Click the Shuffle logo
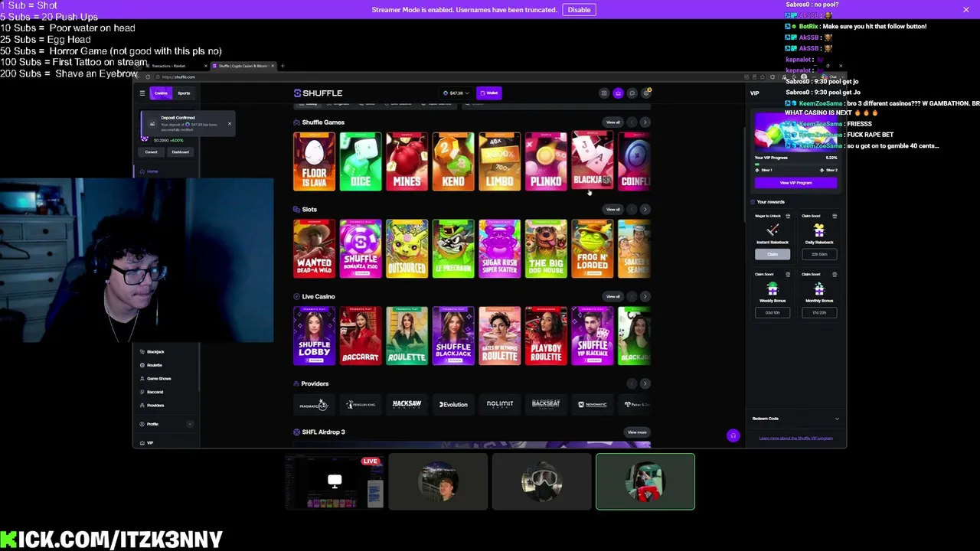Viewport: 980px width, 551px height. click(318, 93)
